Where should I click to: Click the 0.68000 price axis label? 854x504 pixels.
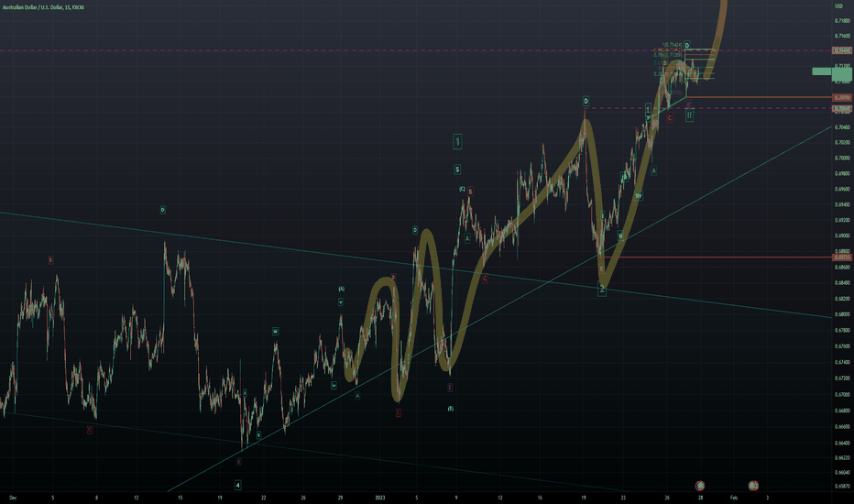click(842, 314)
